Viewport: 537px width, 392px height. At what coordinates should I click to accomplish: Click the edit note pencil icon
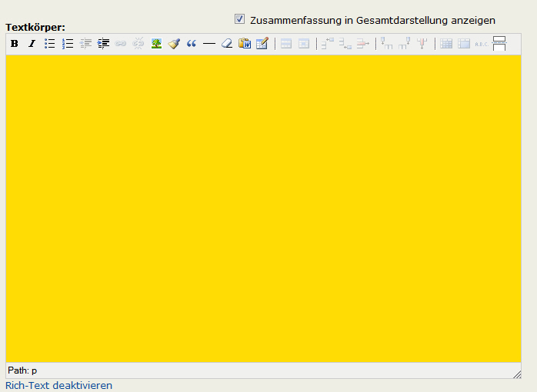click(262, 44)
